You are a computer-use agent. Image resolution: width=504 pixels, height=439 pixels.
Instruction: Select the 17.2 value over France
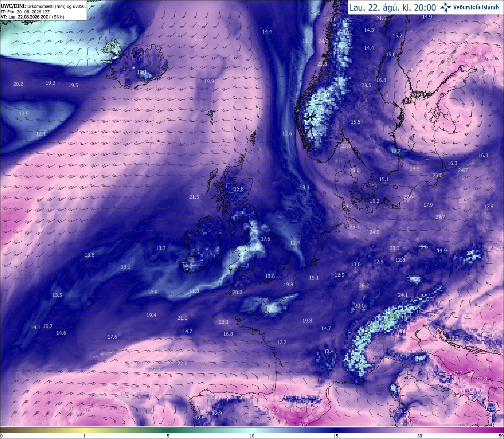[282, 342]
